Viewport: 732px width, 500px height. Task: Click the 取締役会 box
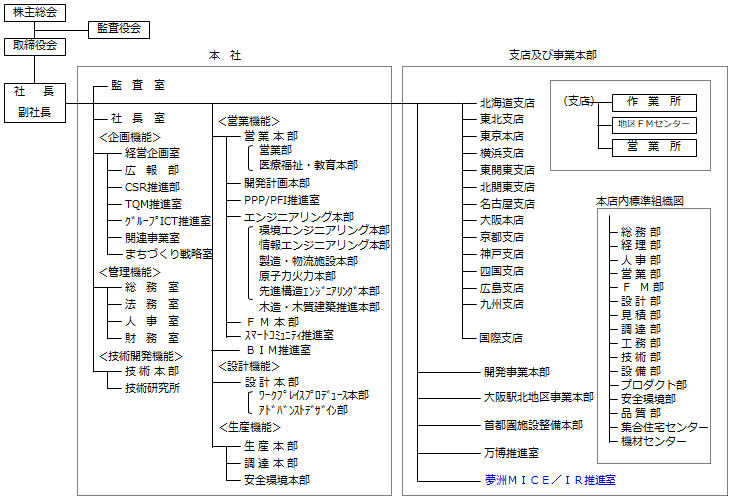35,46
